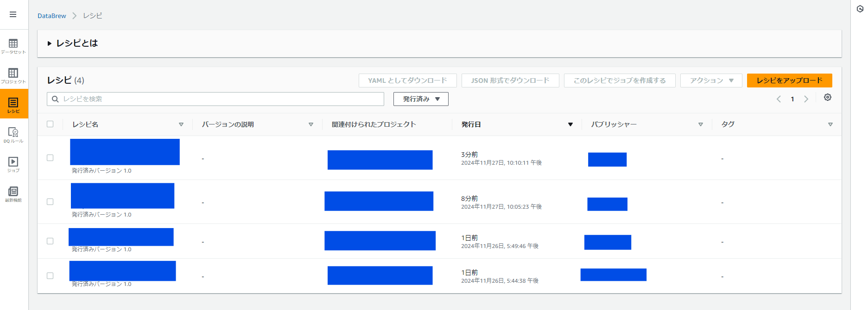Go to previous page arrow
The width and height of the screenshot is (868, 310).
(x=779, y=99)
